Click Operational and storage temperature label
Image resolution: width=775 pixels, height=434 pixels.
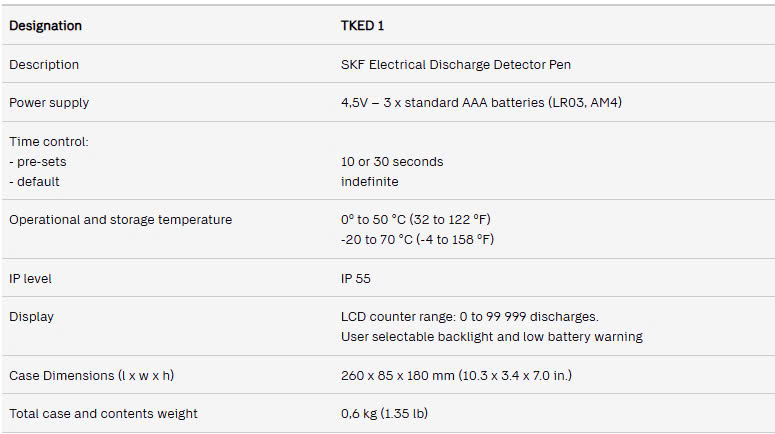pyautogui.click(x=120, y=219)
